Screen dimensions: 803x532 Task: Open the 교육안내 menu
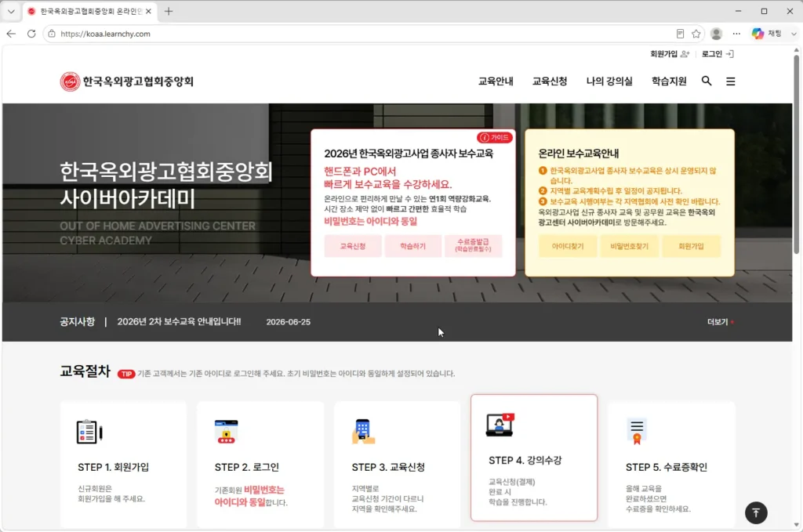click(x=496, y=81)
